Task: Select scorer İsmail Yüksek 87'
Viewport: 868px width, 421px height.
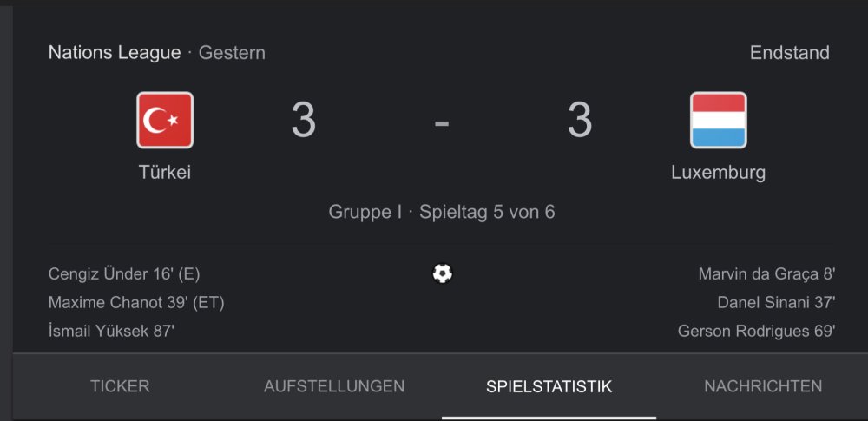Action: 111,332
